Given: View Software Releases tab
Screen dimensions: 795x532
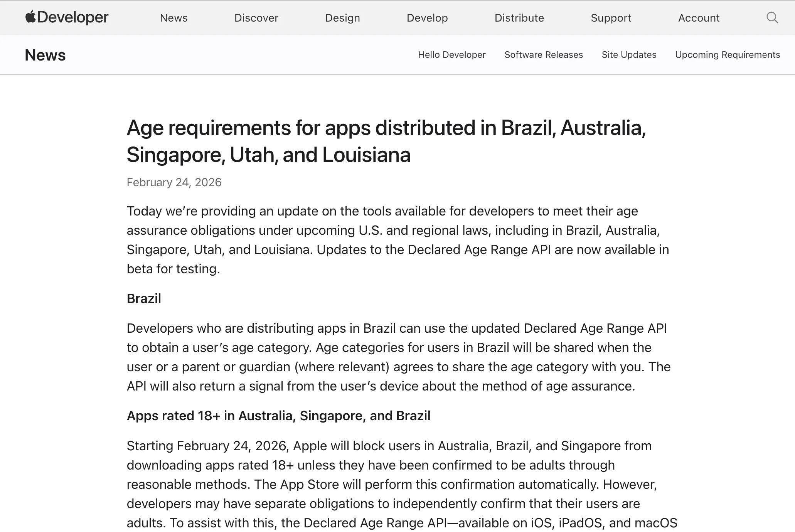Looking at the screenshot, I should coord(543,55).
